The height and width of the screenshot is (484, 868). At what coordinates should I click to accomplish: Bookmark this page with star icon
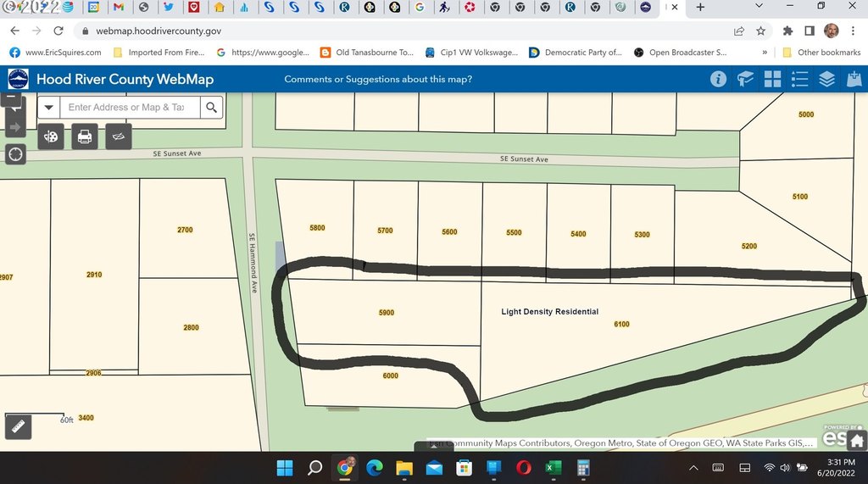click(x=760, y=31)
